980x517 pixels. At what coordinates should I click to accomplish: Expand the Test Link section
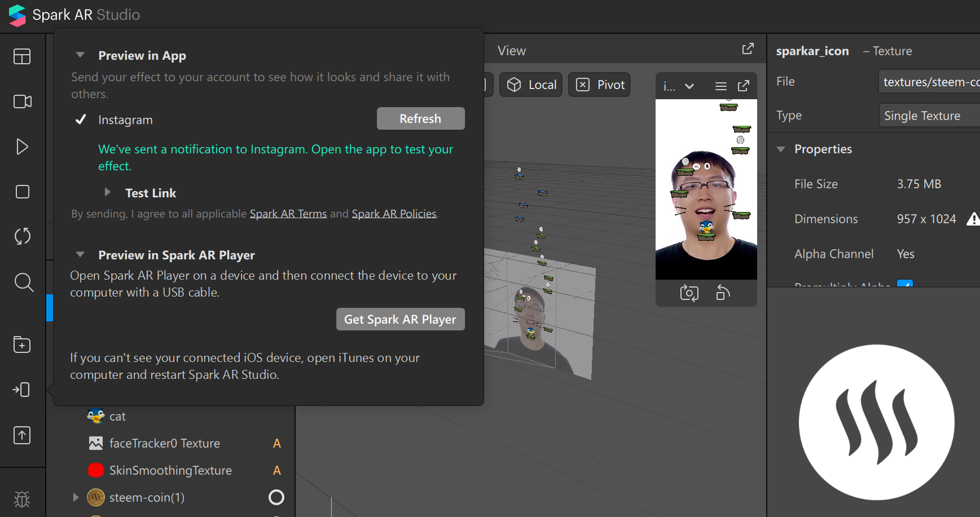click(107, 192)
